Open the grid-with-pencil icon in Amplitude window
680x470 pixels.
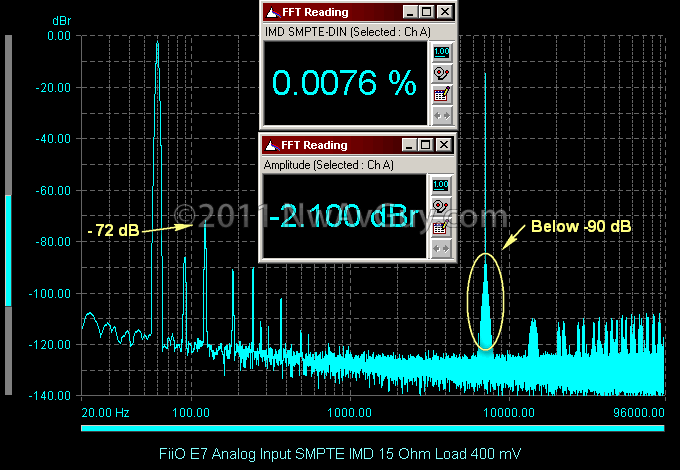tap(441, 227)
